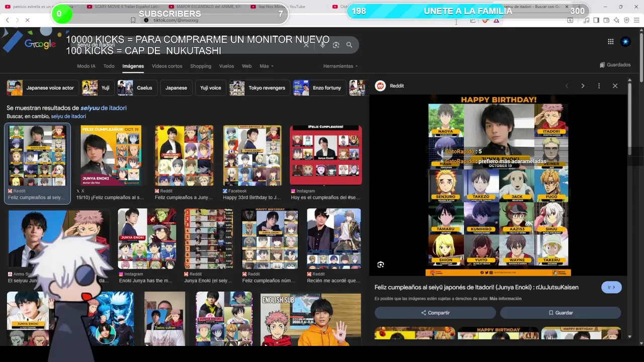Screen dimensions: 644x362
Task: Open the Shopping tab
Action: click(201, 66)
